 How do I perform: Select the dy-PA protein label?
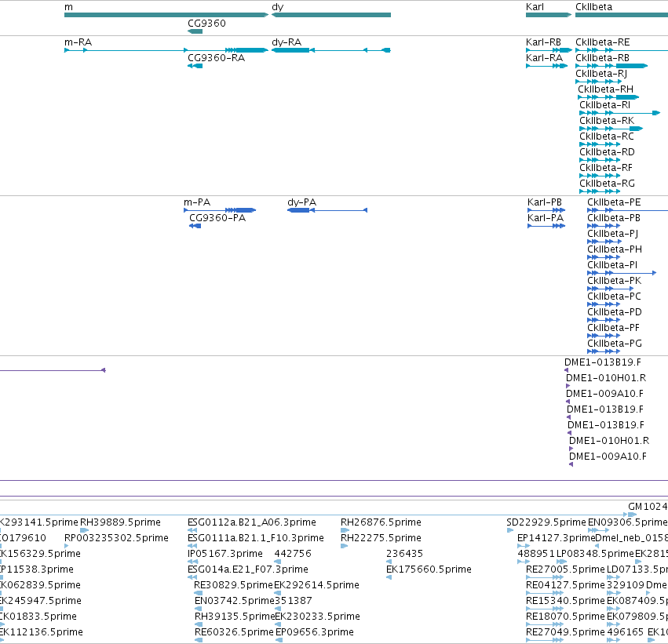[301, 202]
